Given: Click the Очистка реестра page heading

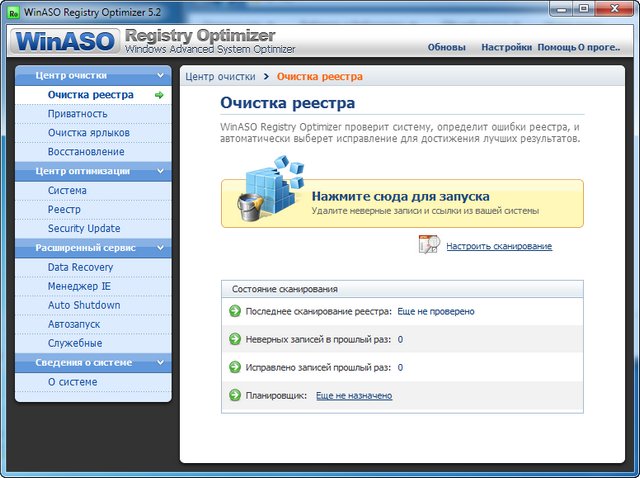Looking at the screenshot, I should [287, 103].
